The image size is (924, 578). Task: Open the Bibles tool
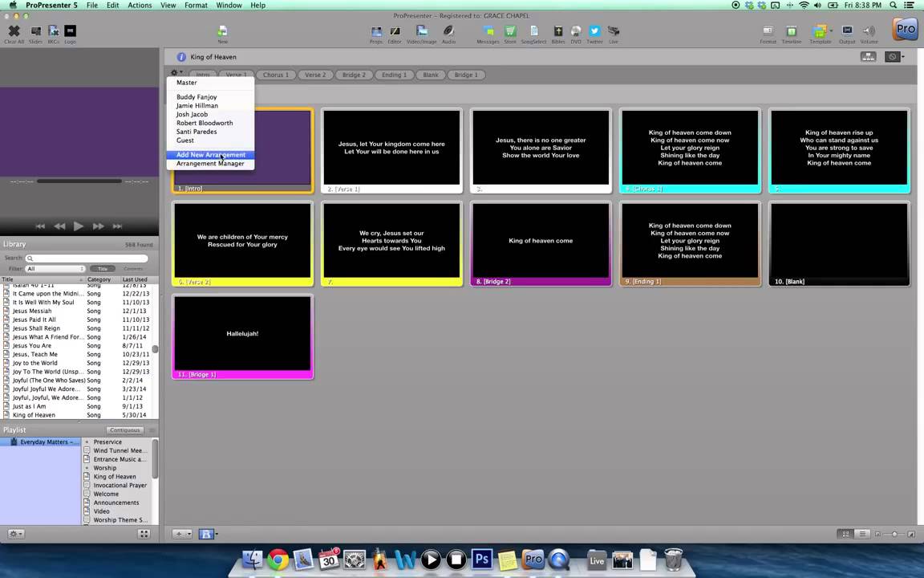pyautogui.click(x=558, y=34)
